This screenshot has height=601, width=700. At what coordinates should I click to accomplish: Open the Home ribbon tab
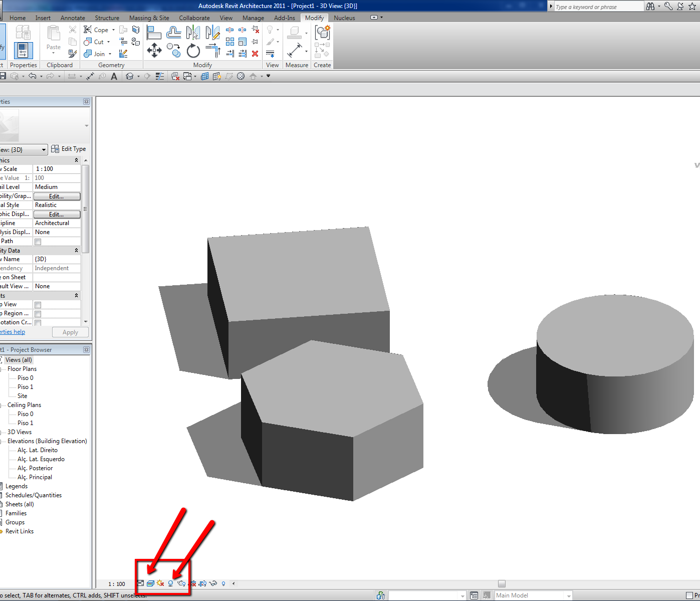point(18,18)
